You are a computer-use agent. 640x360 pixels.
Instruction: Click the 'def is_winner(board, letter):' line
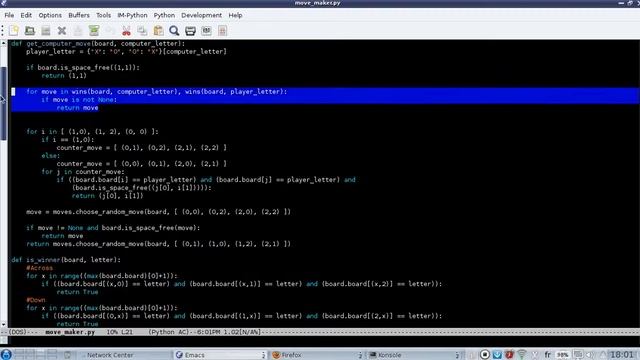[66, 260]
